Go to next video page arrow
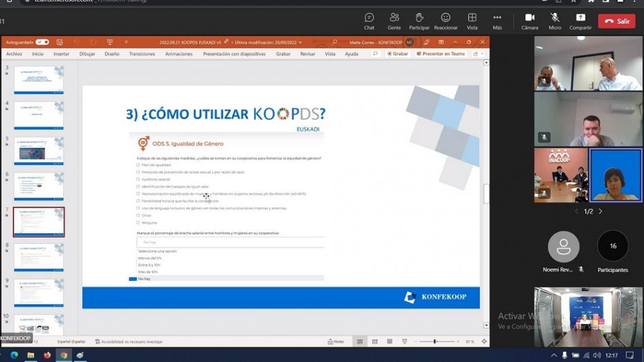The image size is (644, 362). tap(600, 211)
